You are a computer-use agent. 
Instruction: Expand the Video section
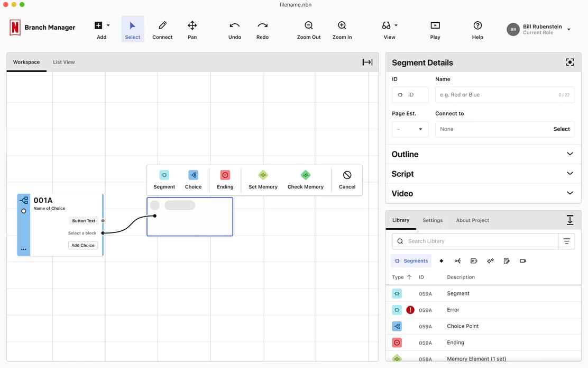[483, 193]
